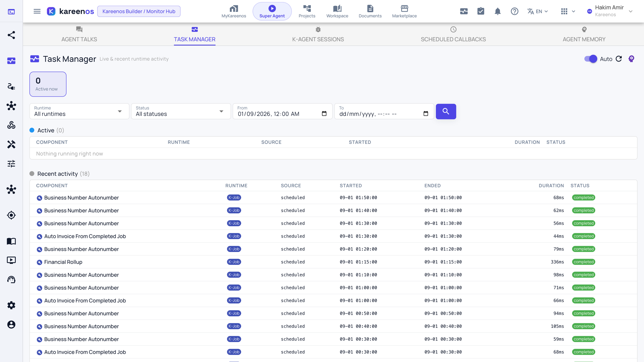
Task: Switch to K-Agent Sessions tab
Action: (x=318, y=34)
